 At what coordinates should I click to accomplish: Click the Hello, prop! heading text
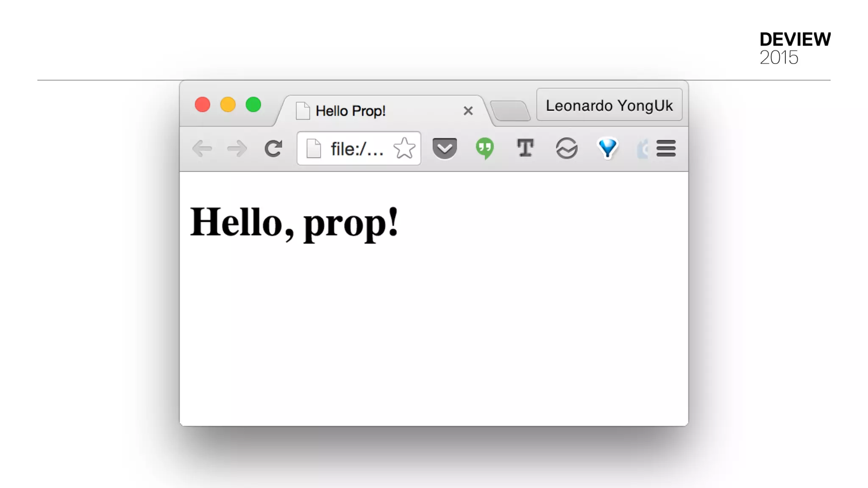[295, 223]
